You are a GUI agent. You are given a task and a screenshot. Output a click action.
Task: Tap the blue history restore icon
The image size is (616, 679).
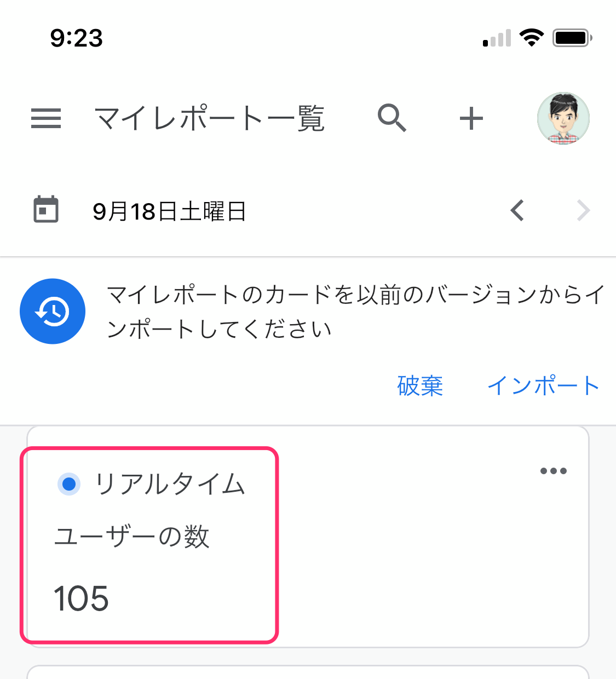pos(53,312)
